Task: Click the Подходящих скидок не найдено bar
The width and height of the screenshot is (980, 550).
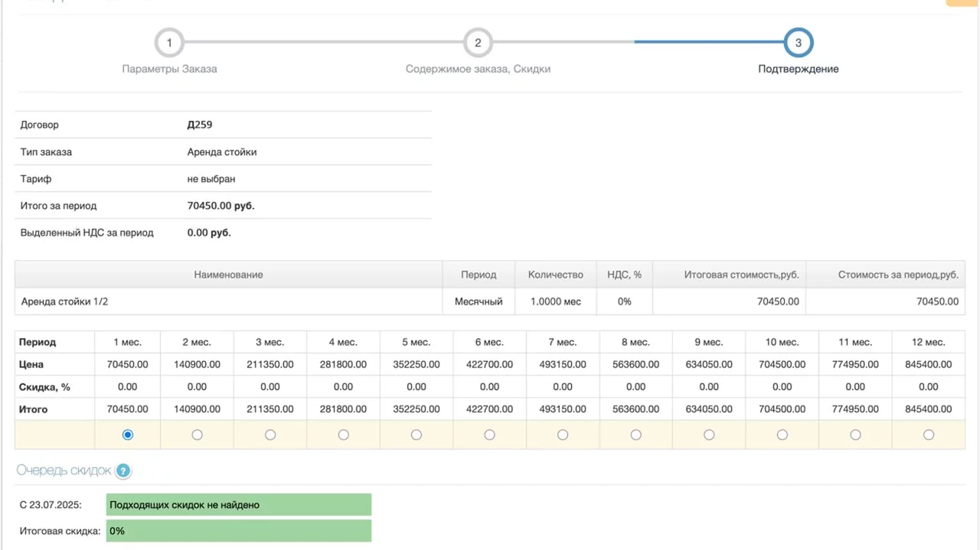Action: tap(238, 505)
